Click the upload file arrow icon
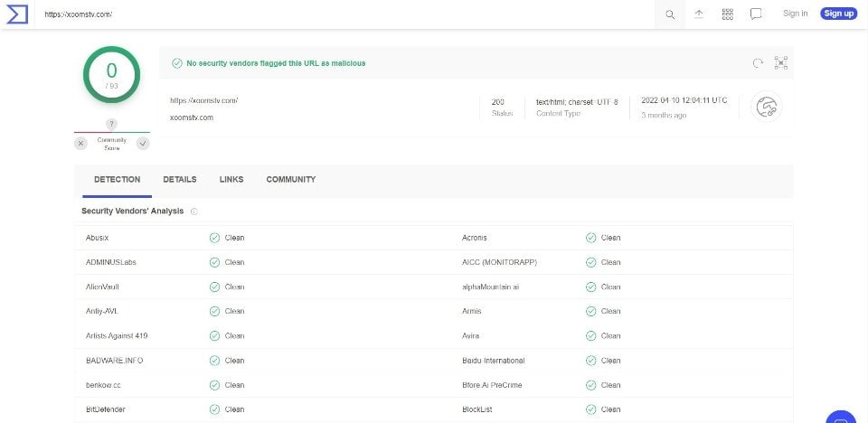This screenshot has height=423, width=868. coord(699,14)
